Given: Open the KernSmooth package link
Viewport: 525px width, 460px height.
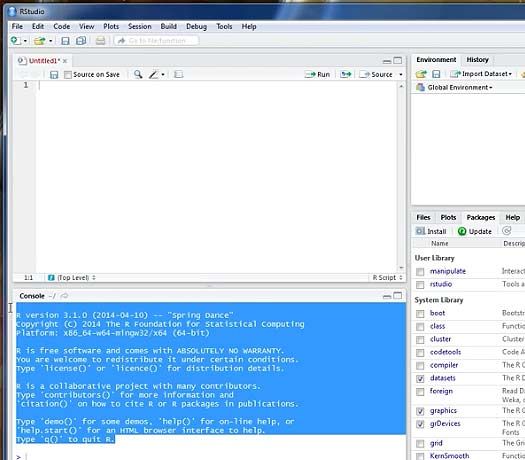Looking at the screenshot, I should (x=449, y=456).
